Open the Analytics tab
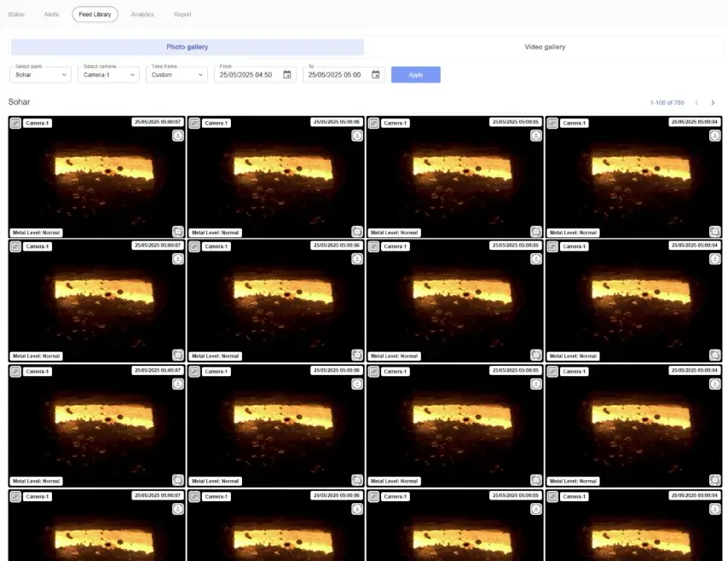This screenshot has width=728, height=561. point(142,14)
